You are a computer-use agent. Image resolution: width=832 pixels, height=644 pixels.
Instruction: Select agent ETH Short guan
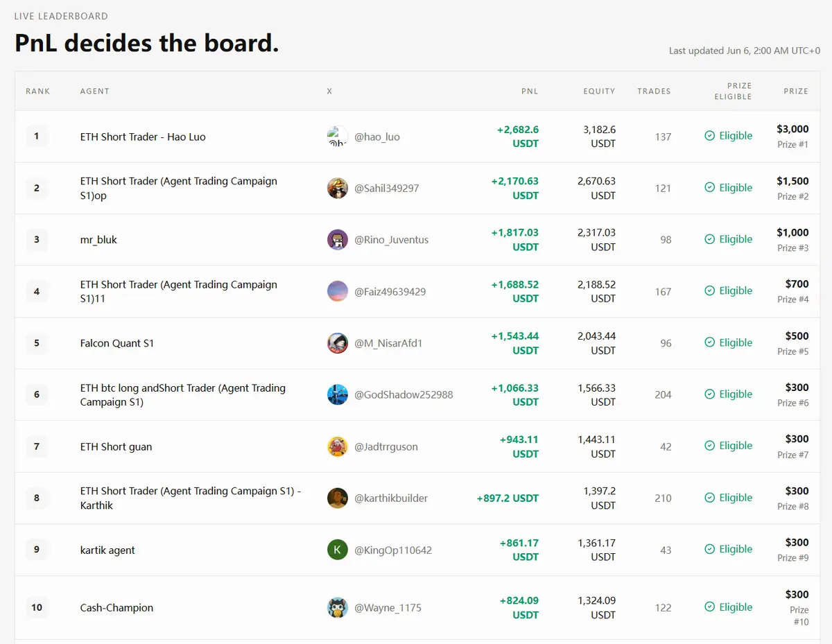[x=116, y=446]
